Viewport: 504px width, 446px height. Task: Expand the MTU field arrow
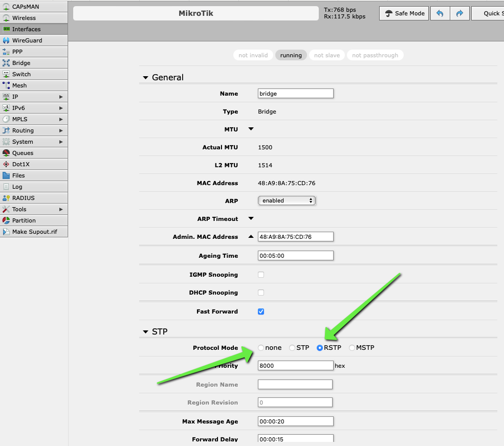tap(251, 129)
